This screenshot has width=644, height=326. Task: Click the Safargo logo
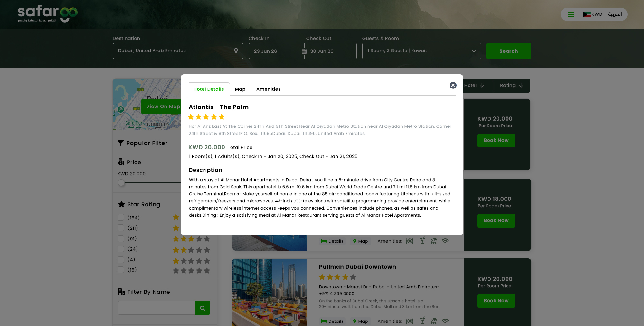pyautogui.click(x=48, y=14)
